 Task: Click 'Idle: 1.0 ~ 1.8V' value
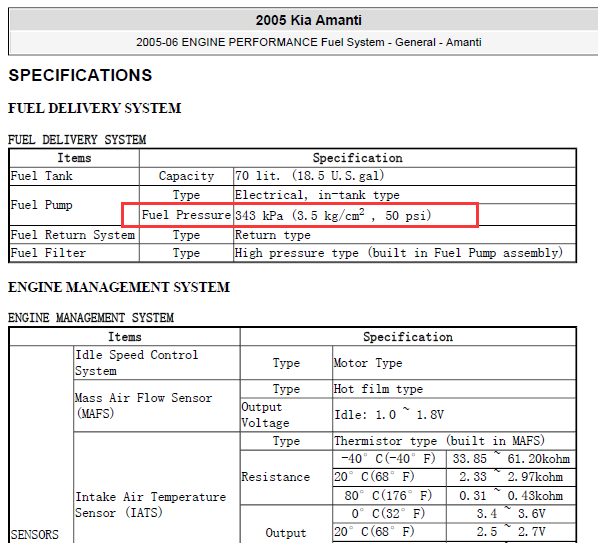389,414
